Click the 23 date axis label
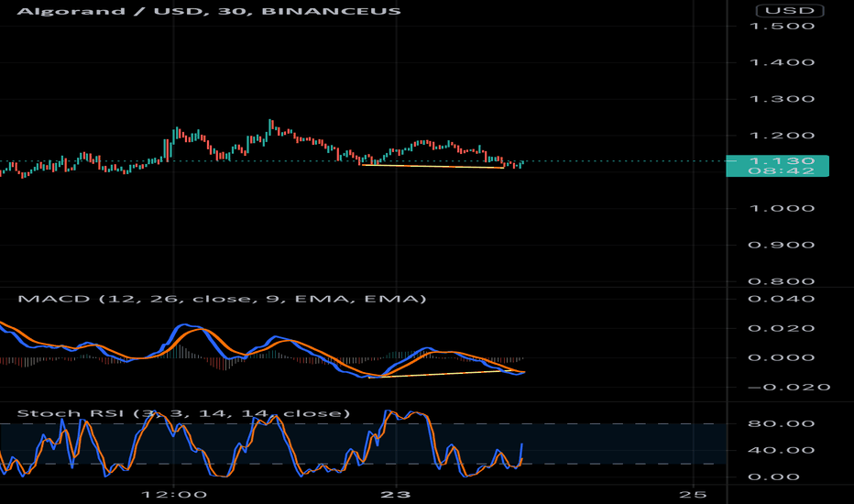The height and width of the screenshot is (504, 854). (396, 495)
